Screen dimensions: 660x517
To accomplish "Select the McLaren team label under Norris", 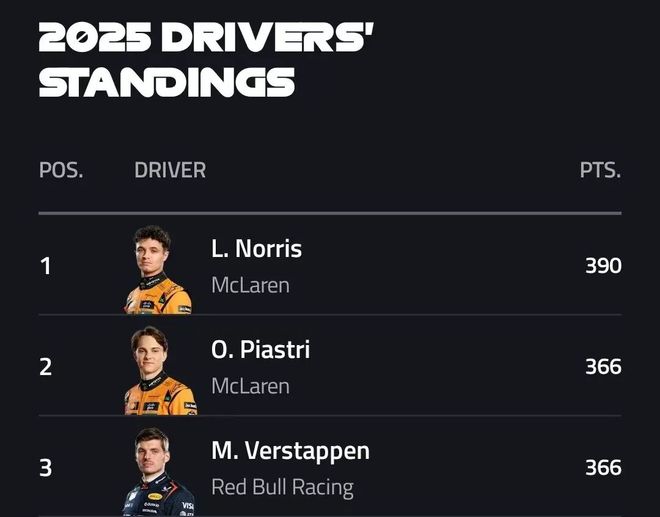I will [250, 285].
